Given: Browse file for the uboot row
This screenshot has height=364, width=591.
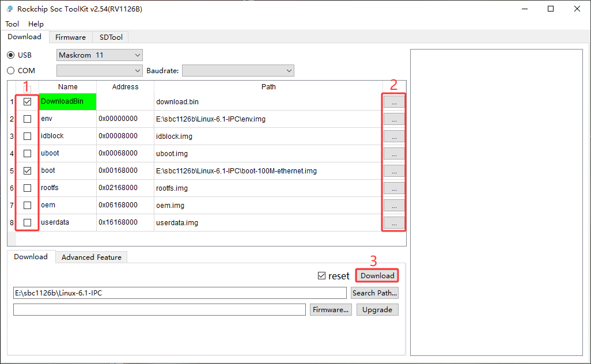Looking at the screenshot, I should pyautogui.click(x=394, y=154).
